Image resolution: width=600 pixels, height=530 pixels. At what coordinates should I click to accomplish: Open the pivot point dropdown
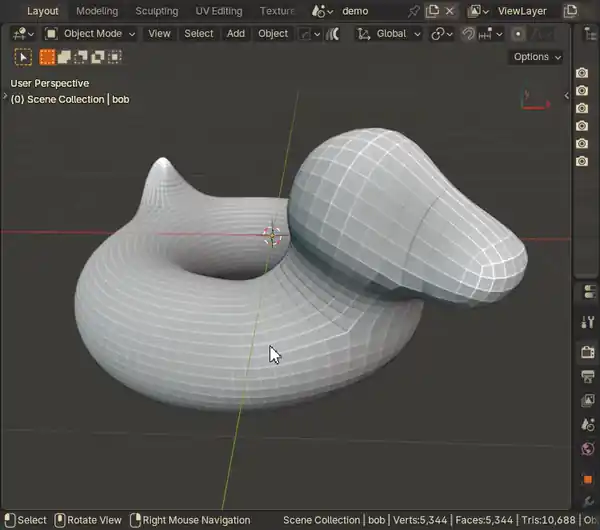tap(442, 34)
